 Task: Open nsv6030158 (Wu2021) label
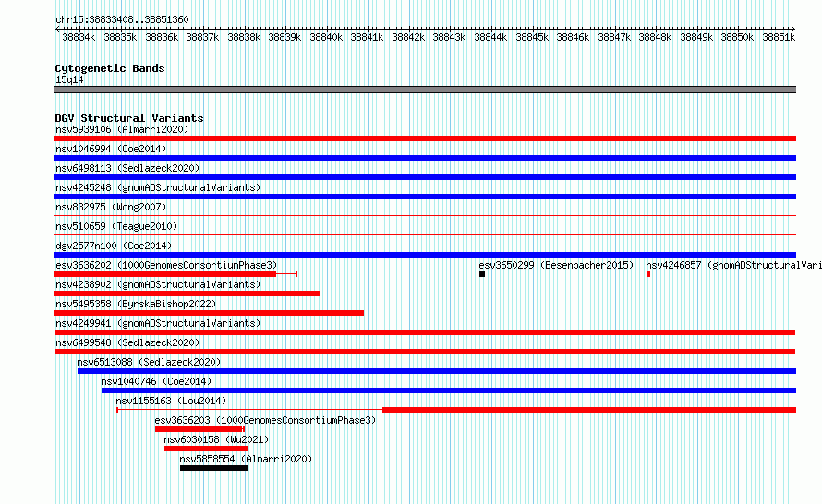coord(216,439)
